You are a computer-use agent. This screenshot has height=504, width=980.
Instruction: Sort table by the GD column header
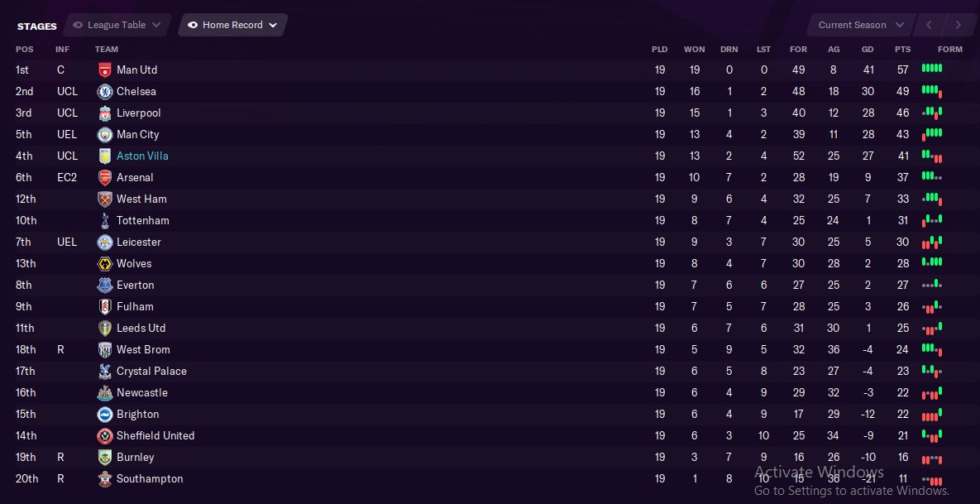[x=868, y=50]
